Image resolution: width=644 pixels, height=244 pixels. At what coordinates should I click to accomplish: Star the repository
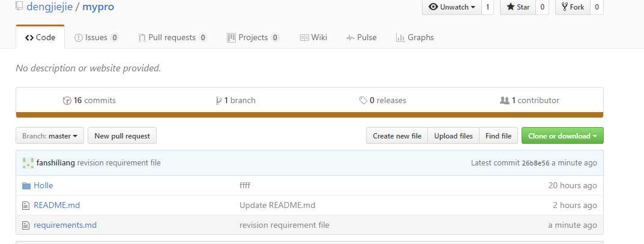click(518, 7)
